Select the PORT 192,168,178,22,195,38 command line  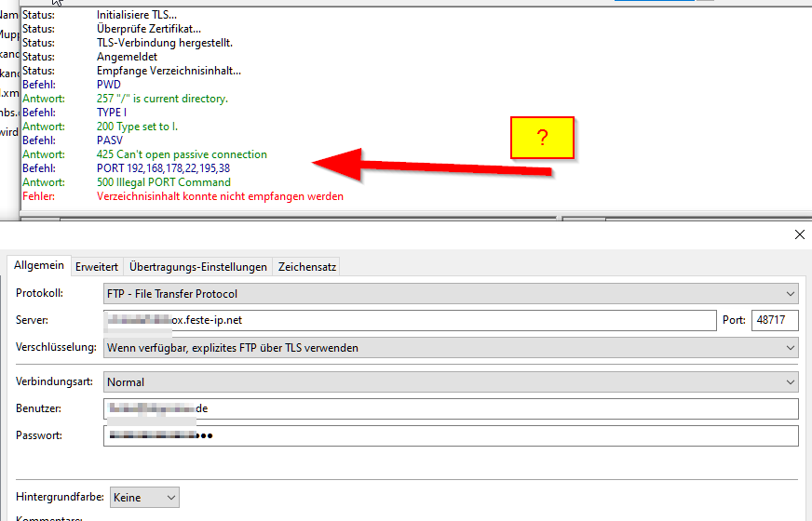163,168
